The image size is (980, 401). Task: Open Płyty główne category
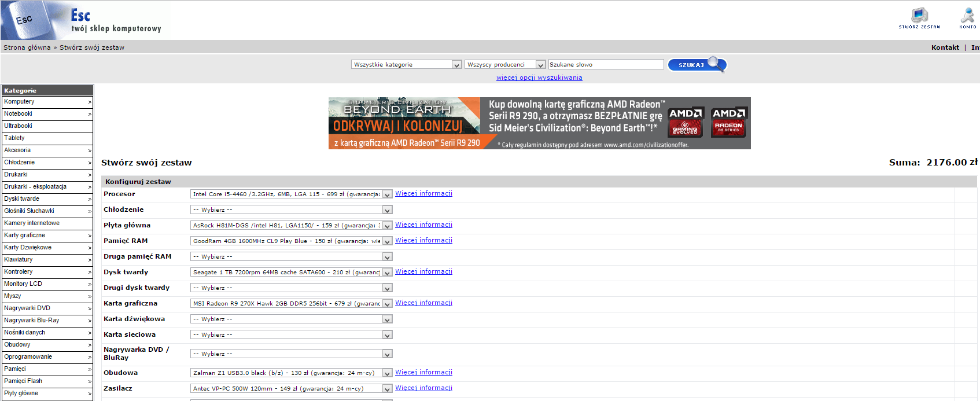(x=47, y=393)
